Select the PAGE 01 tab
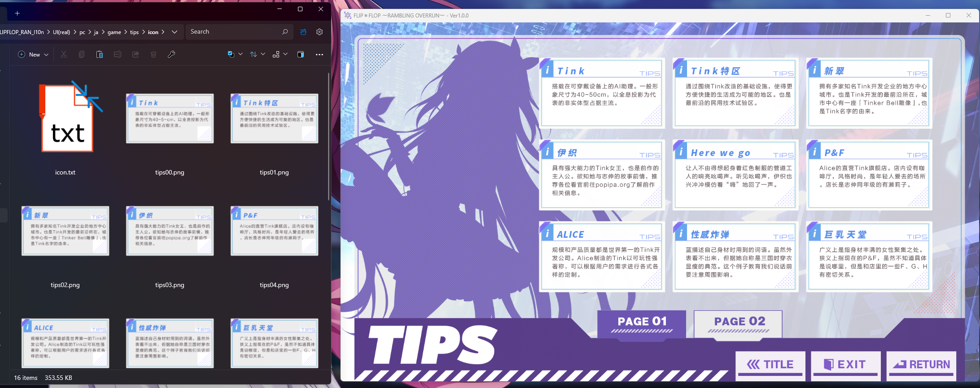Screen dimensions: 980x388 pos(642,323)
